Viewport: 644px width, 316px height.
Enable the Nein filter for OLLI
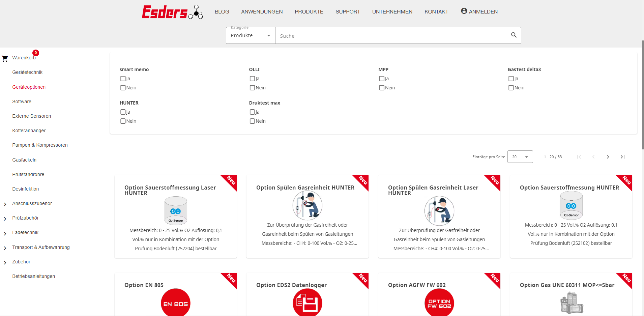point(252,87)
